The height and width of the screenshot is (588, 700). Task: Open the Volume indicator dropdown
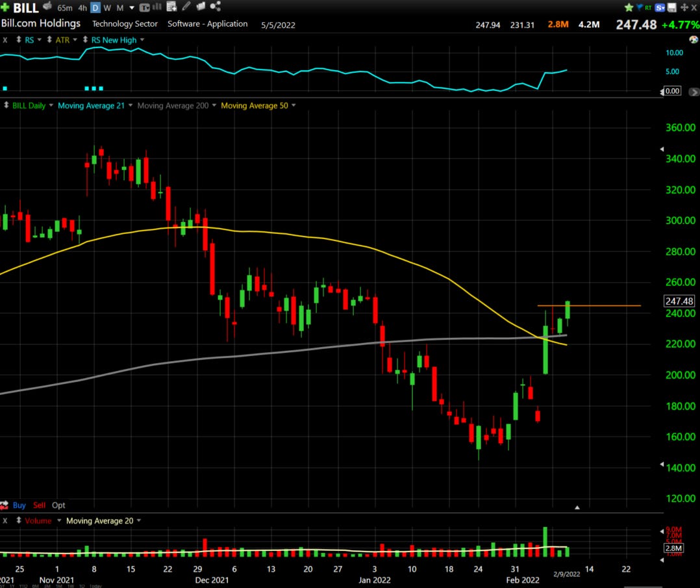tap(59, 520)
